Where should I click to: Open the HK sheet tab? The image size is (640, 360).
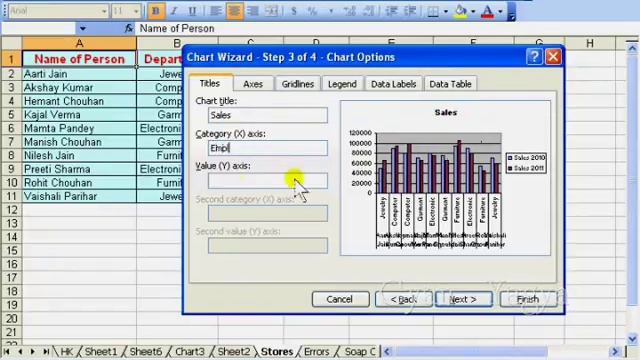coord(67,351)
